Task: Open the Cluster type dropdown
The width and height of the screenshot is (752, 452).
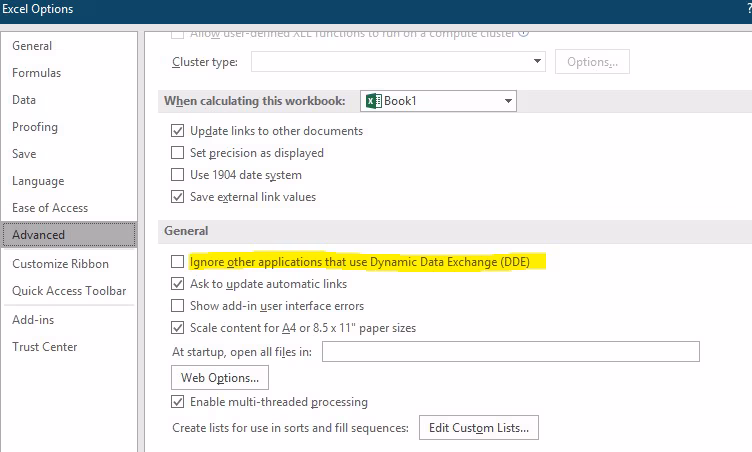Action: pos(537,62)
